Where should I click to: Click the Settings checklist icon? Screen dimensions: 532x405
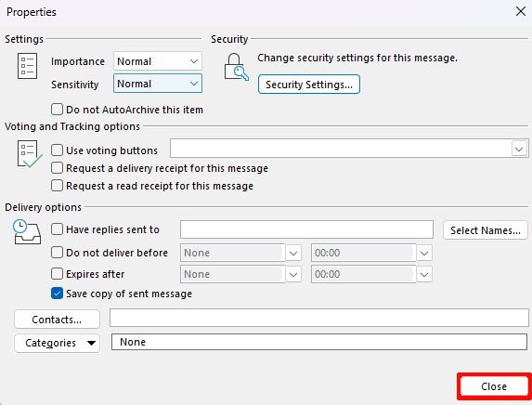(27, 66)
